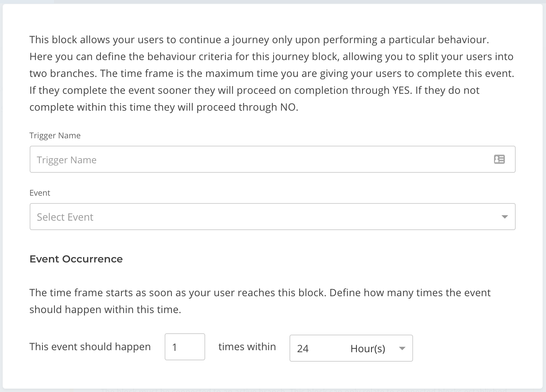Screen dimensions: 546x392
Task: Click the top paragraph's opening "This block allows" line
Action: [259, 40]
